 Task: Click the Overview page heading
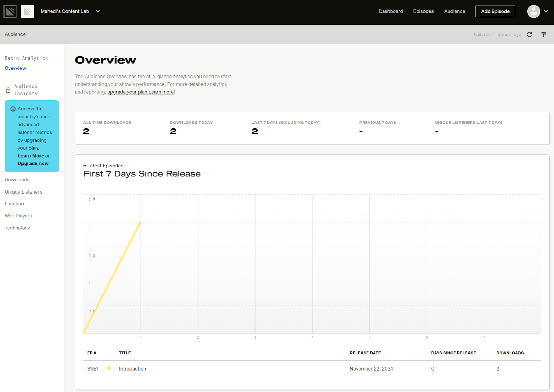tap(106, 60)
